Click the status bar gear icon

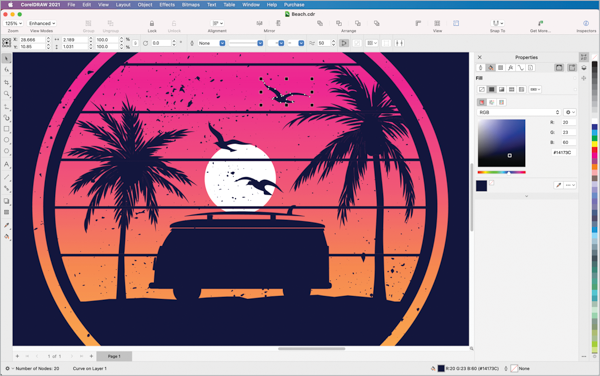pyautogui.click(x=7, y=368)
